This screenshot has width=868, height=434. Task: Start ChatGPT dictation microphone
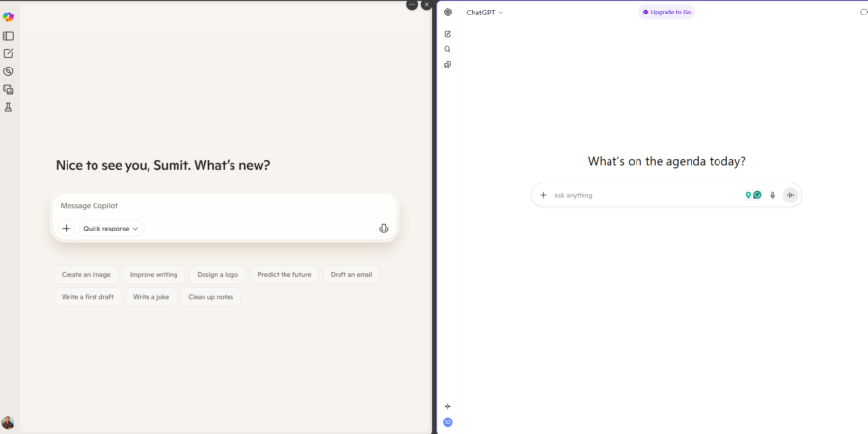[x=773, y=195]
